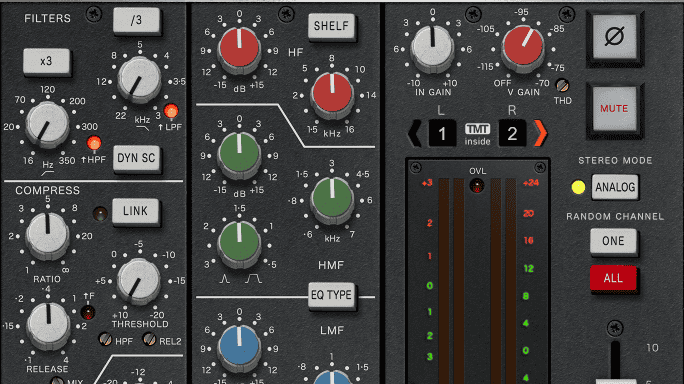The image size is (684, 384).
Task: Click the x3 filter multiplier button
Action: 46,62
